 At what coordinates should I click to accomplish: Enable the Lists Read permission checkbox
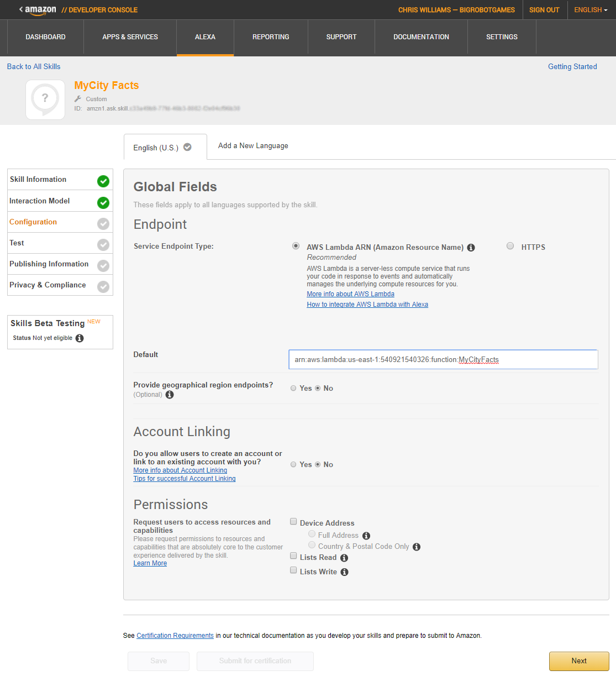click(293, 556)
